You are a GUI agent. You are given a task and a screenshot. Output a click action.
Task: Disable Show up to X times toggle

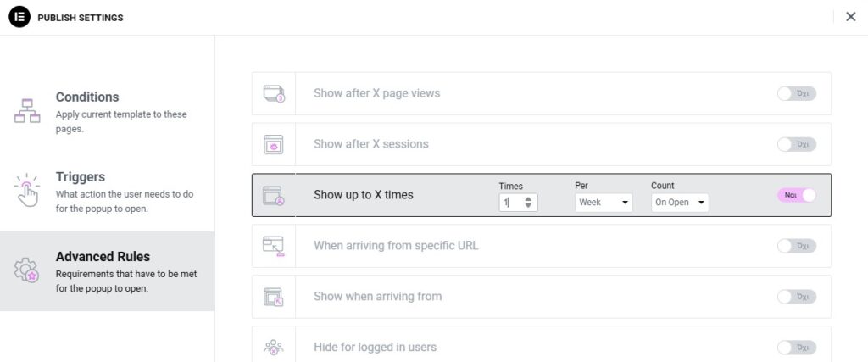796,195
